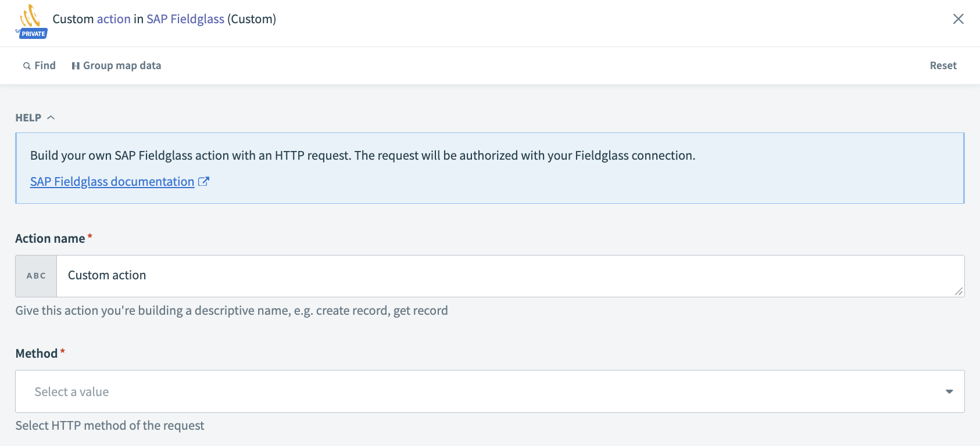
Task: Click the magnifier icon next to Find
Action: pyautogui.click(x=27, y=66)
